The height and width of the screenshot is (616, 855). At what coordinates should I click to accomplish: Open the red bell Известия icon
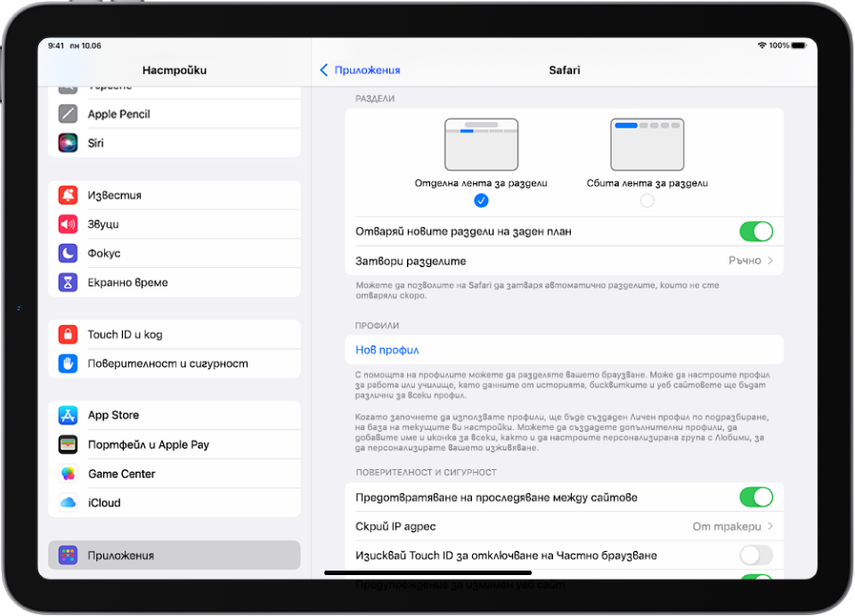pos(68,195)
